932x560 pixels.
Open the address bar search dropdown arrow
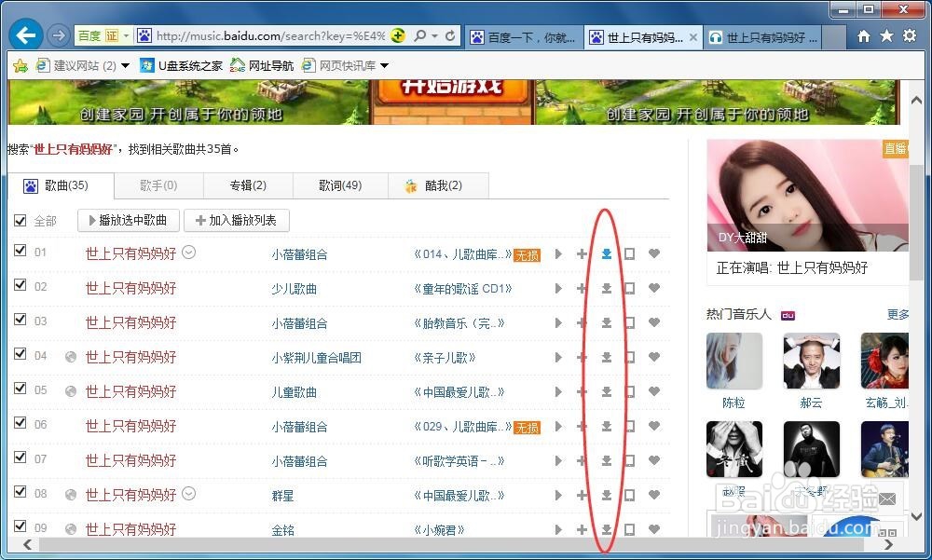coord(434,36)
